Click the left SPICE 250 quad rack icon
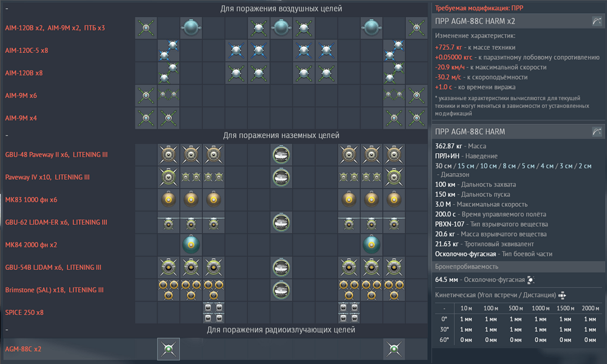The width and height of the screenshot is (607, 364). pos(213,312)
